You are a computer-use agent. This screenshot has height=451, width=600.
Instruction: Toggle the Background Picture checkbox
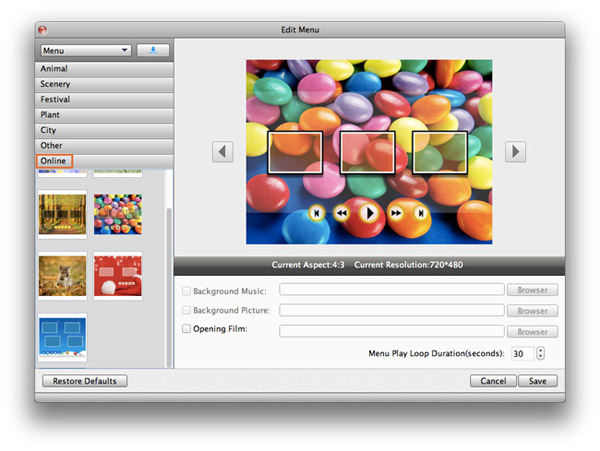tap(186, 311)
